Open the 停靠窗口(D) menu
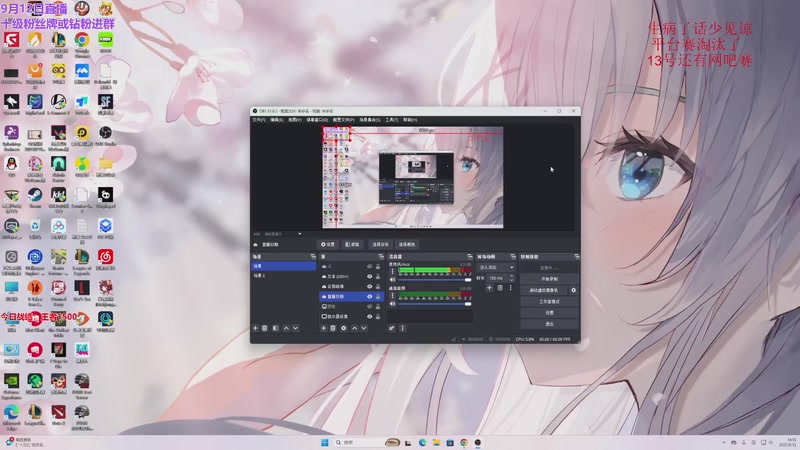The width and height of the screenshot is (800, 450). coord(317,120)
